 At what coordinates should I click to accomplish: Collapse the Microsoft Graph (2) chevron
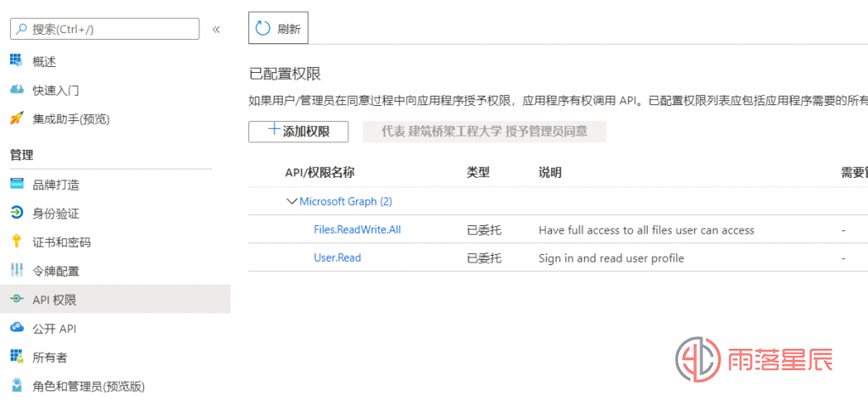[292, 202]
